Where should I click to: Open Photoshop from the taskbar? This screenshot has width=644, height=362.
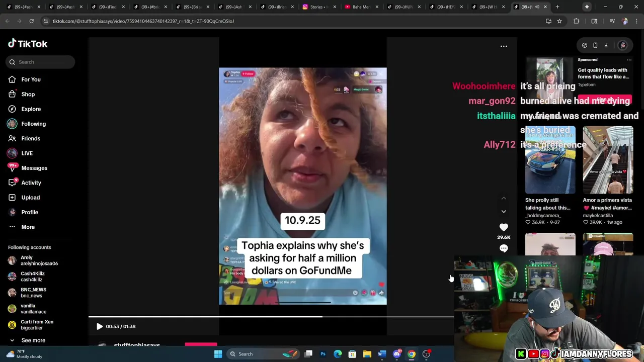click(x=323, y=354)
